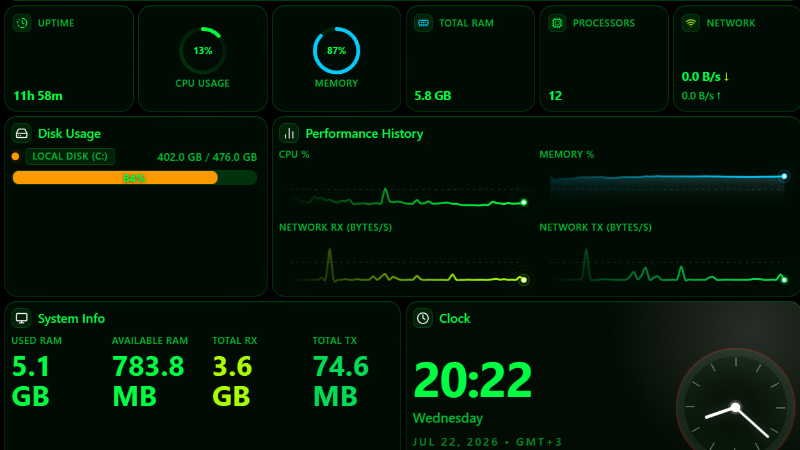
Task: Click the 13% CPU usage ring gauge
Action: click(x=203, y=51)
